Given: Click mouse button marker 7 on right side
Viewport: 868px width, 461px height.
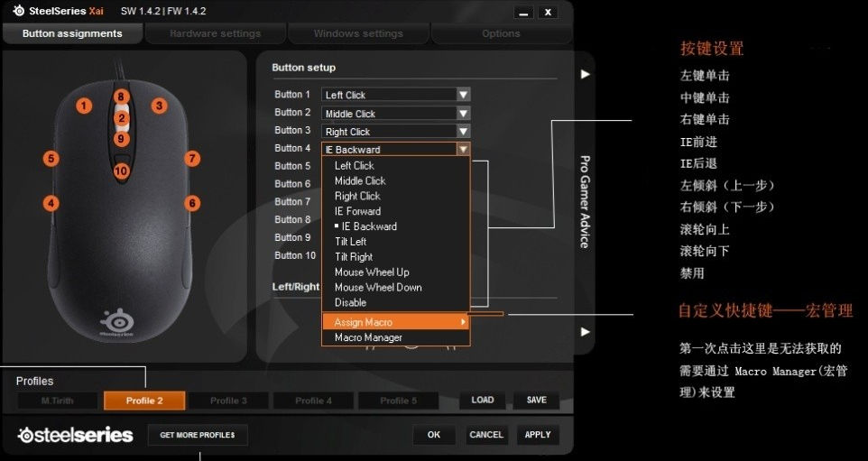Looking at the screenshot, I should 191,159.
